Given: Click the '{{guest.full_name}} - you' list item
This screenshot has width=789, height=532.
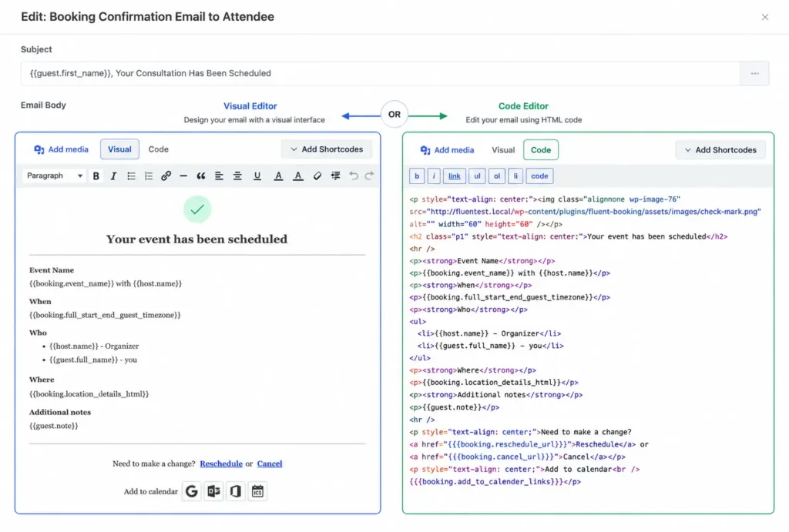Looking at the screenshot, I should coord(93,360).
